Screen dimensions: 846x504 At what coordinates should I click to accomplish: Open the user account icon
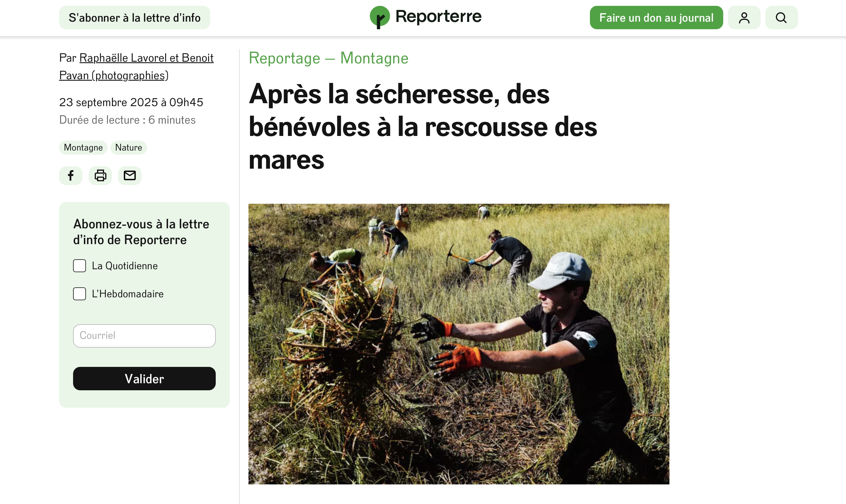click(744, 18)
